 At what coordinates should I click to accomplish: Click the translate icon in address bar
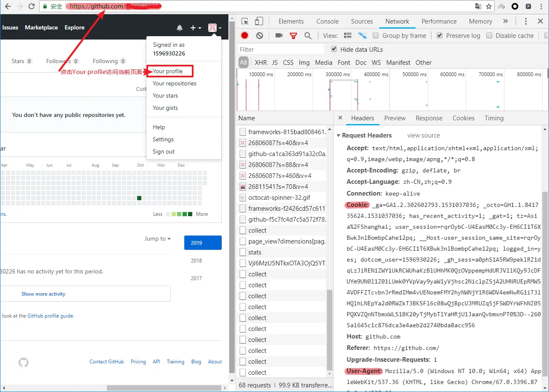[x=478, y=6]
